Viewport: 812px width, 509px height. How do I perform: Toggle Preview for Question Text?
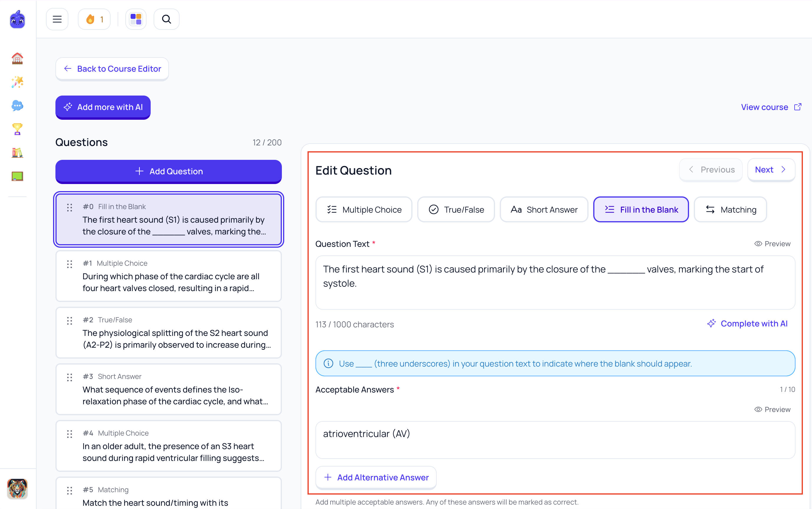pos(772,244)
